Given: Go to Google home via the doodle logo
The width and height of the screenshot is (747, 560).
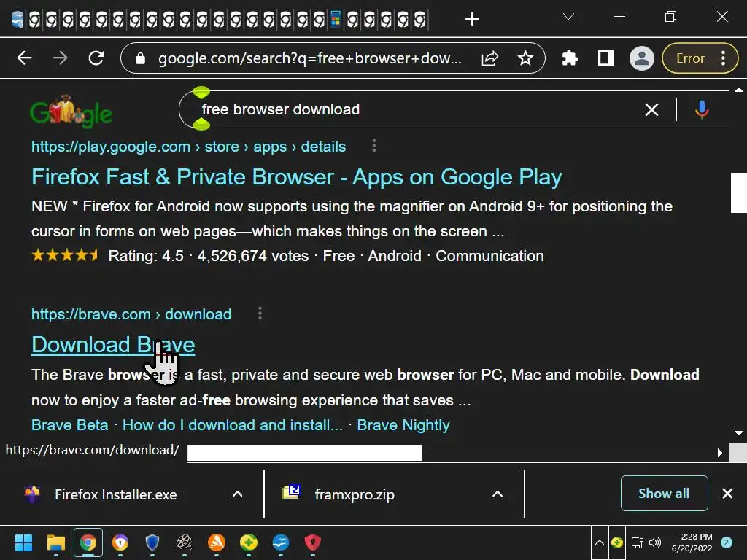Looking at the screenshot, I should click(71, 112).
